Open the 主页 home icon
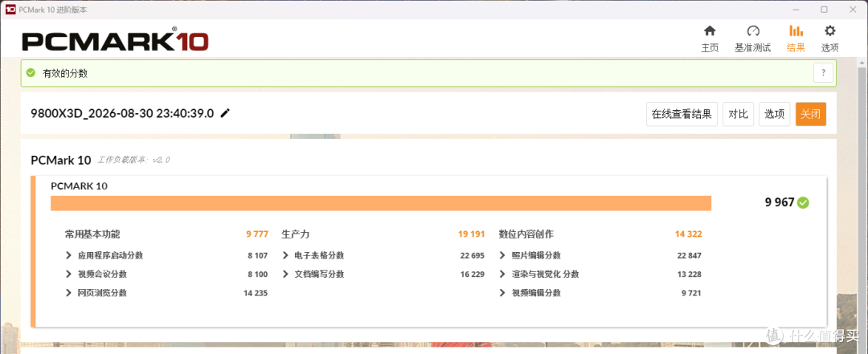 [x=709, y=31]
